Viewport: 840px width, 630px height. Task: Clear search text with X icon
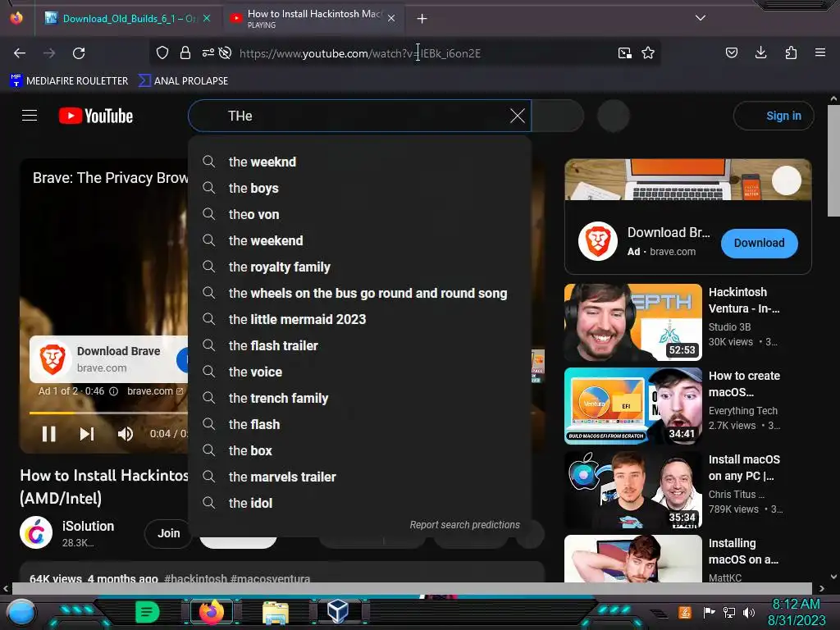(517, 116)
